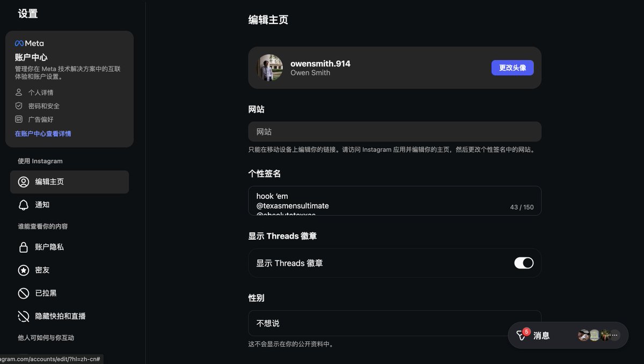Click the 性别 section heading
Viewport: 644px width, 364px height.
(x=256, y=298)
